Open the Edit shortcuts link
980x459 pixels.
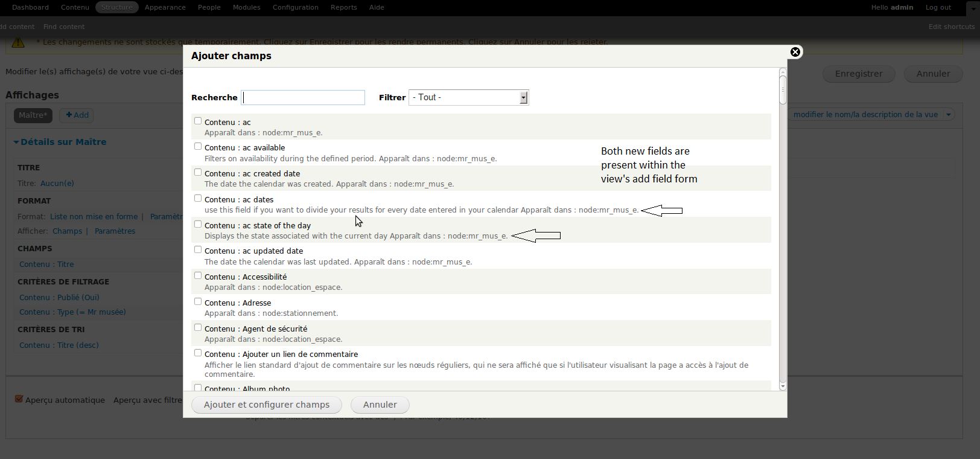tap(952, 27)
